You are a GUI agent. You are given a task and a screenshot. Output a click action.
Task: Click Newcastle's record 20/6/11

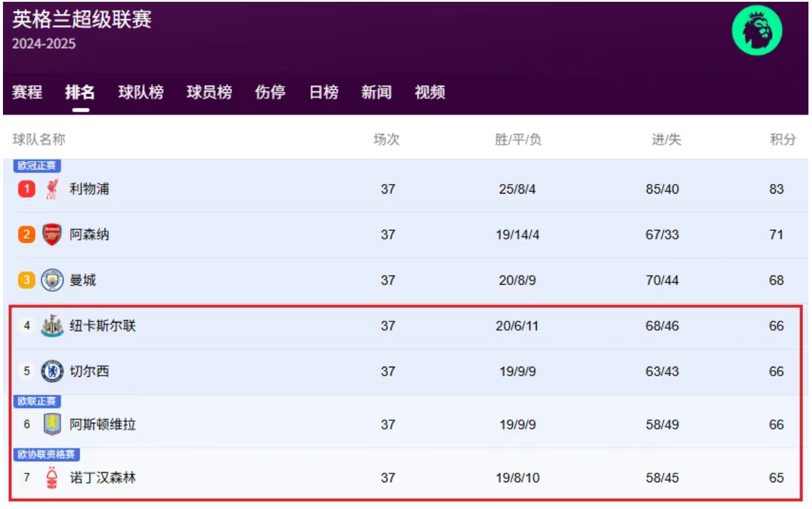tap(518, 326)
